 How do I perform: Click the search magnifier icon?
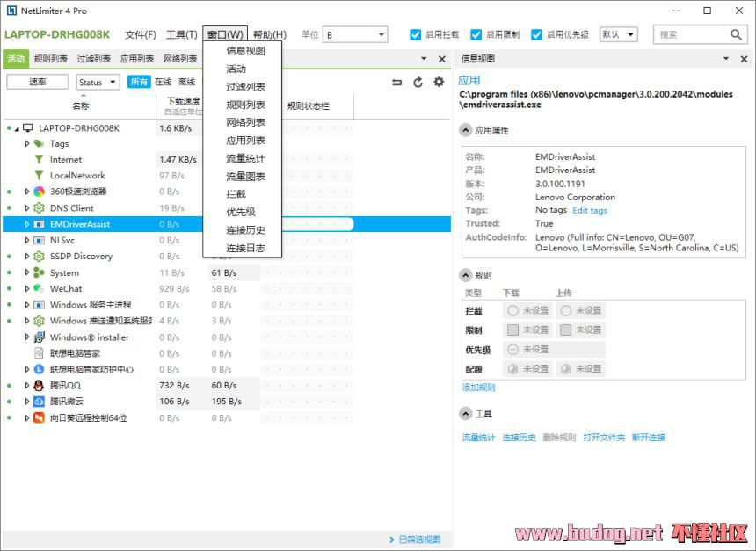pos(737,34)
